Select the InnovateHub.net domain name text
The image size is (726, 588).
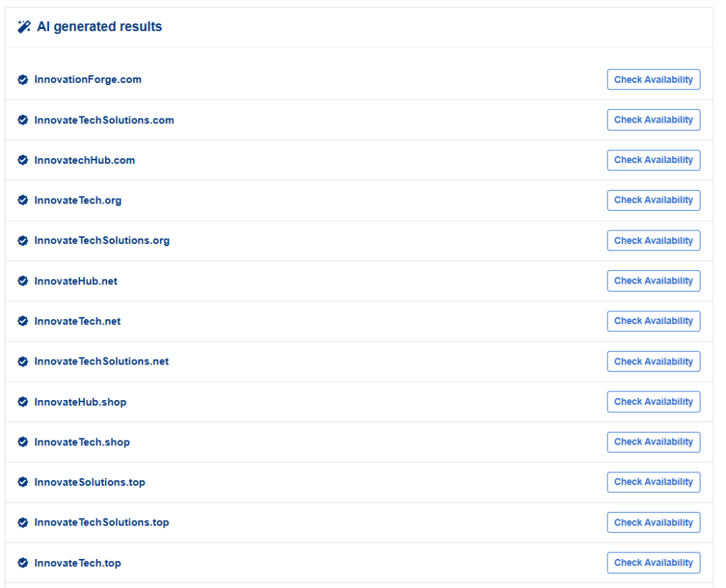(x=76, y=282)
